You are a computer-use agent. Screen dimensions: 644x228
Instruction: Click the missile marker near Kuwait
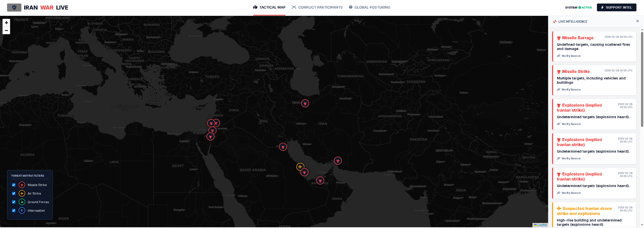pos(283,147)
